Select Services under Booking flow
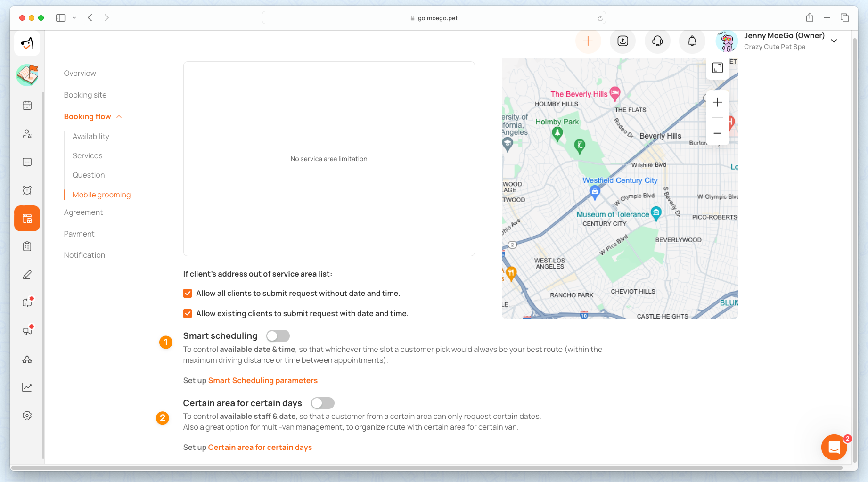Viewport: 868px width, 482px height. click(88, 156)
